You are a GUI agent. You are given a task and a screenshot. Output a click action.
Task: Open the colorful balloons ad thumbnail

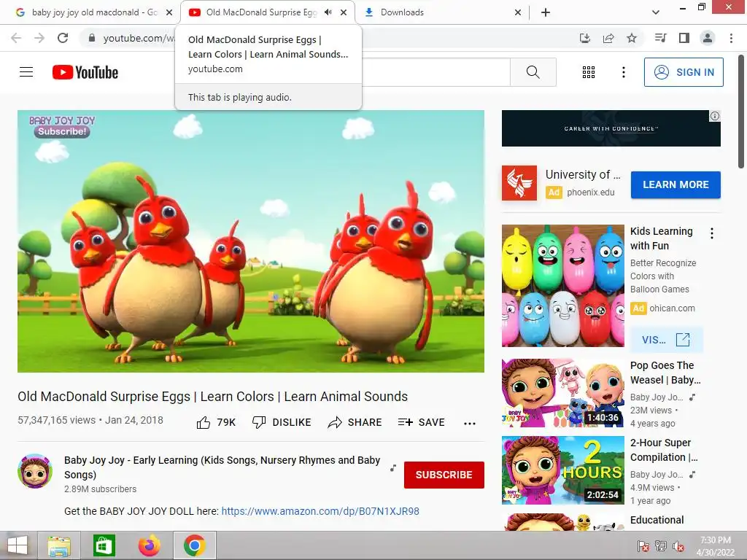pos(562,286)
